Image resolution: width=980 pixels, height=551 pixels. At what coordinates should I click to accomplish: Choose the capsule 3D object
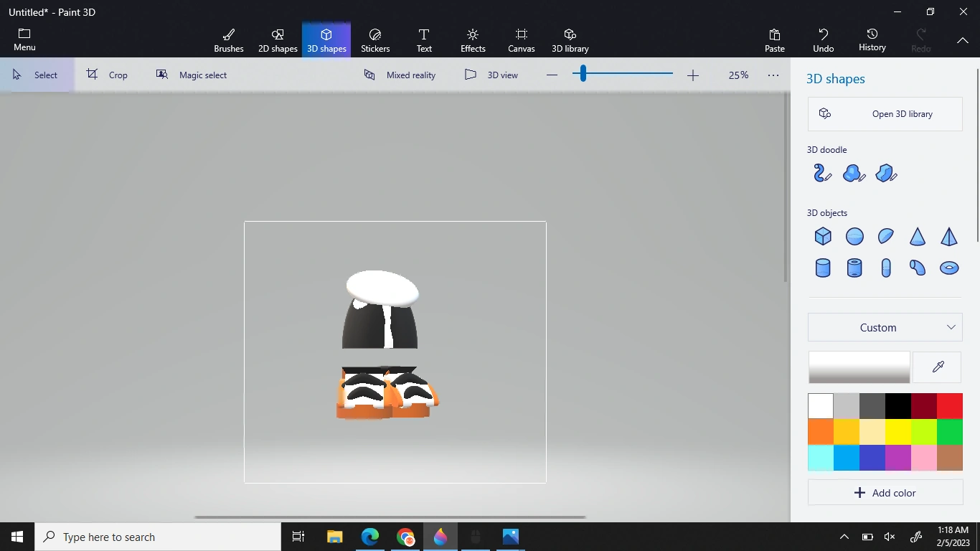(x=886, y=268)
